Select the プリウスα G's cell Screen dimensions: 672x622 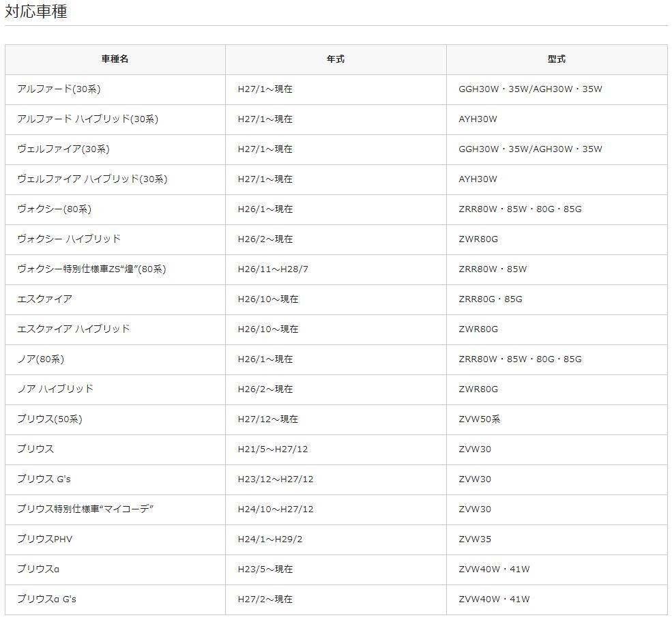(x=115, y=599)
